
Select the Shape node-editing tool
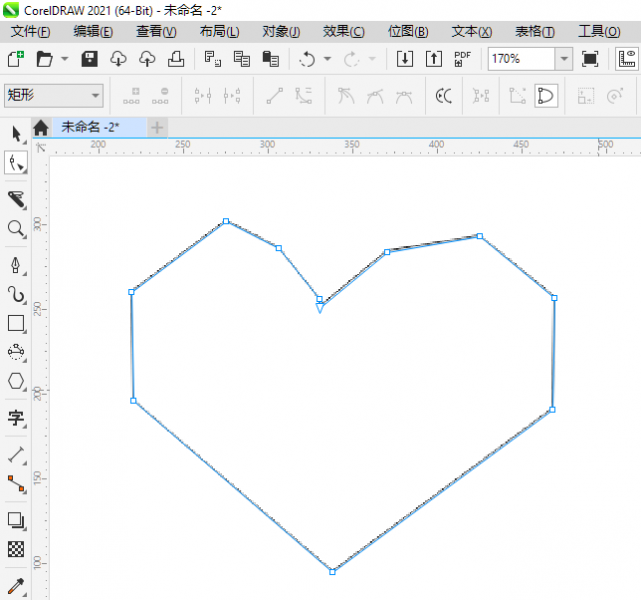[x=16, y=163]
